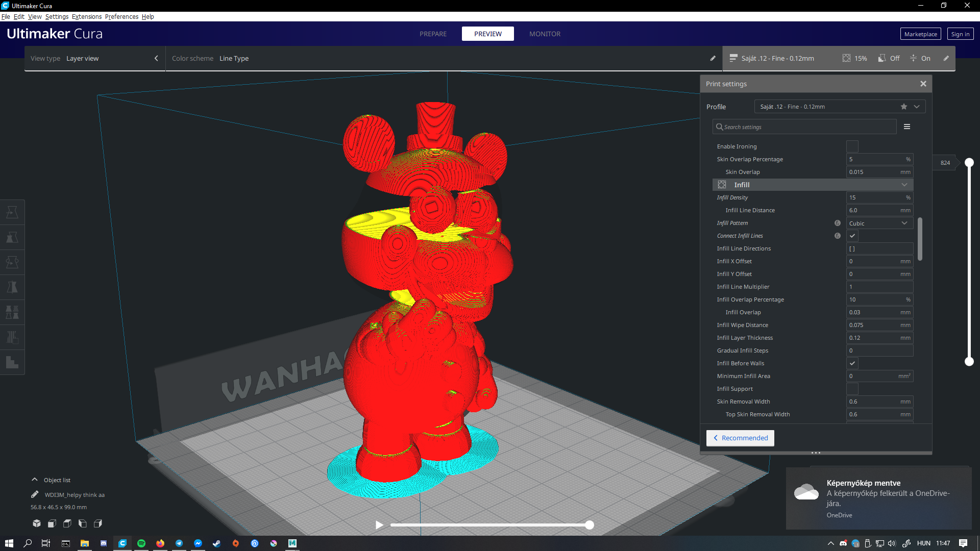Select the Mirror tool in left toolbar
Viewport: 980px width, 551px height.
pos(12,287)
